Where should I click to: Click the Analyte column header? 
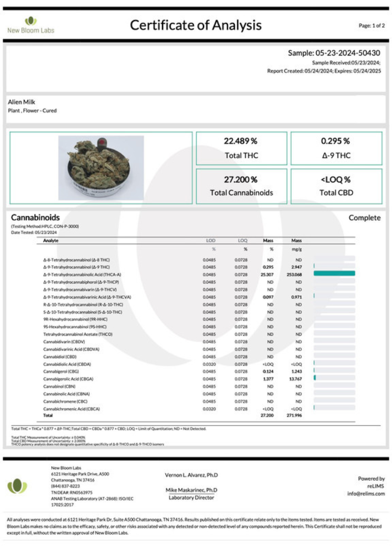pos(51,240)
